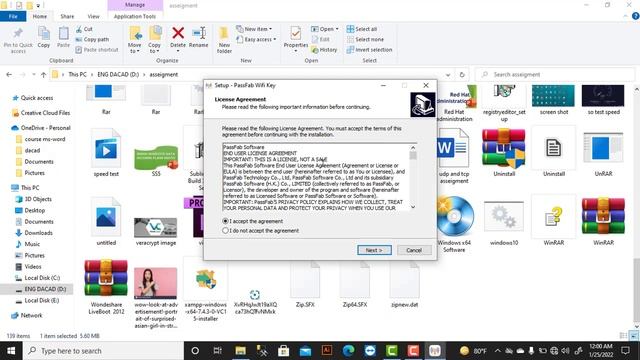Refresh the Explorer folder view
Screen dimensions: 640x360
pyautogui.click(x=462, y=75)
